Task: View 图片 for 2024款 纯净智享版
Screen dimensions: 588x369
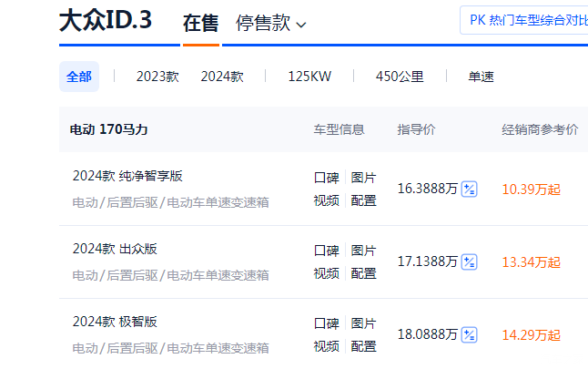Action: click(x=363, y=178)
